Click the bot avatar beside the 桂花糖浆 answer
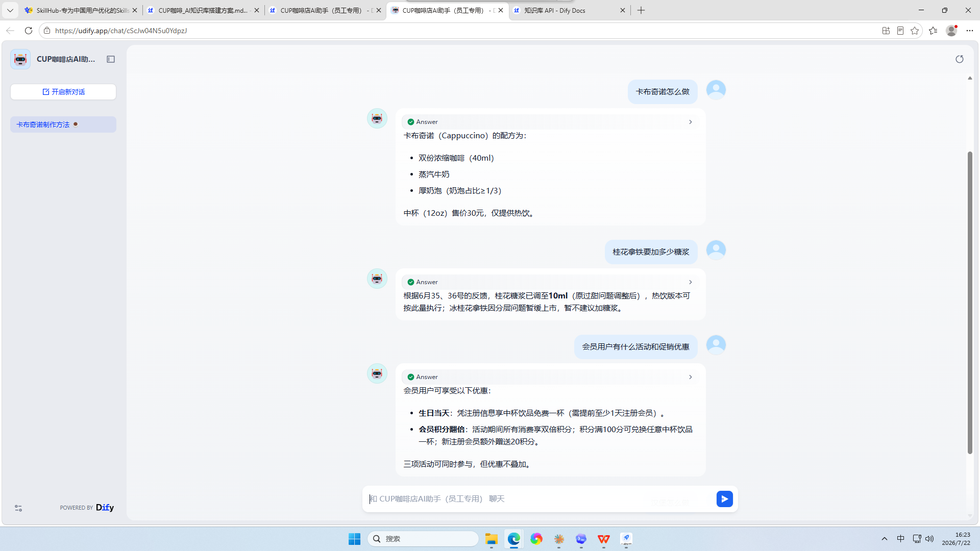980x551 pixels. click(377, 279)
